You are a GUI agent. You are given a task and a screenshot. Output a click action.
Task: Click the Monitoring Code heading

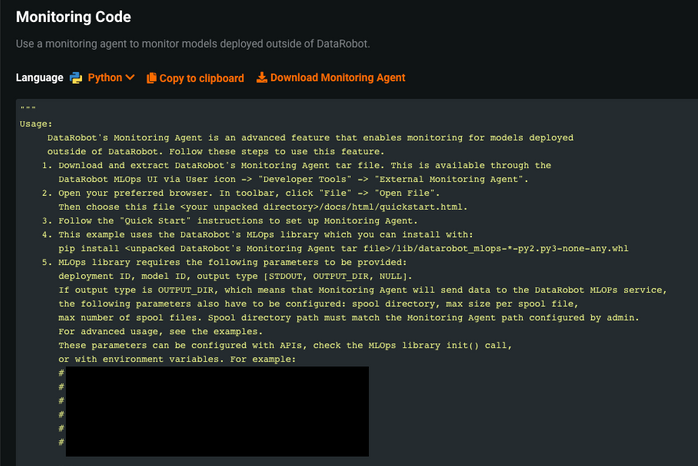[74, 18]
